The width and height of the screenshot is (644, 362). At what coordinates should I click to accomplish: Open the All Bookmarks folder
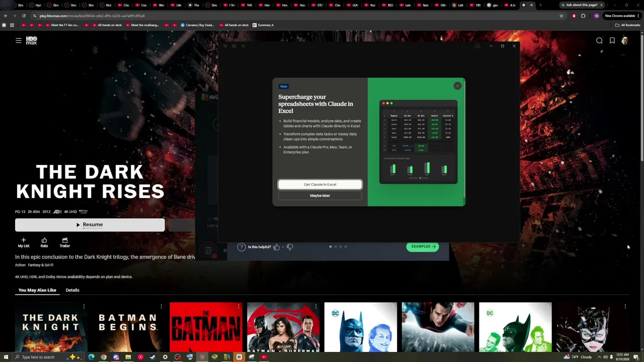point(628,25)
